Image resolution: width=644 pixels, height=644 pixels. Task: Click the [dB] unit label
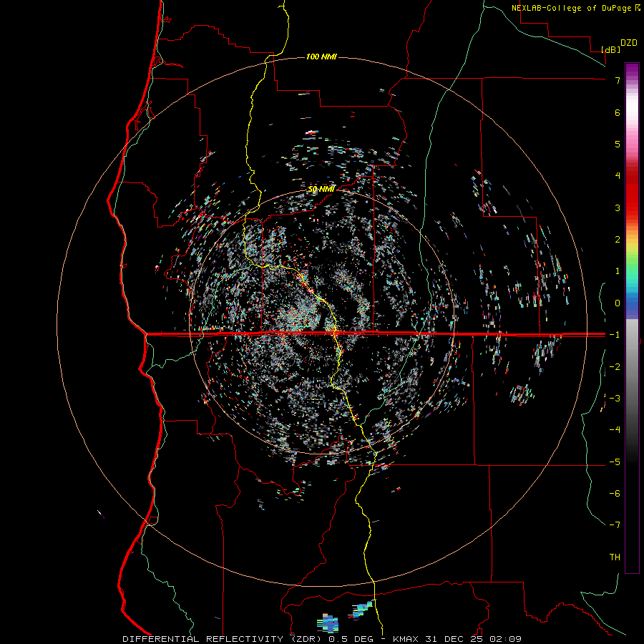611,49
